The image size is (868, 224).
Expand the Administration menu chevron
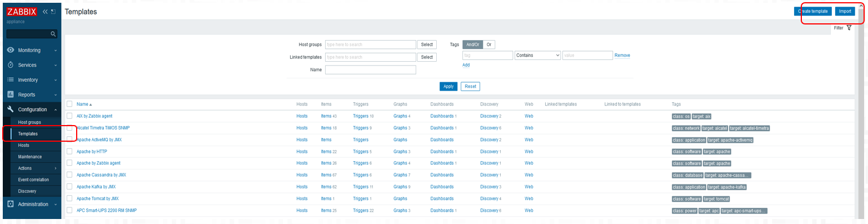tap(56, 205)
